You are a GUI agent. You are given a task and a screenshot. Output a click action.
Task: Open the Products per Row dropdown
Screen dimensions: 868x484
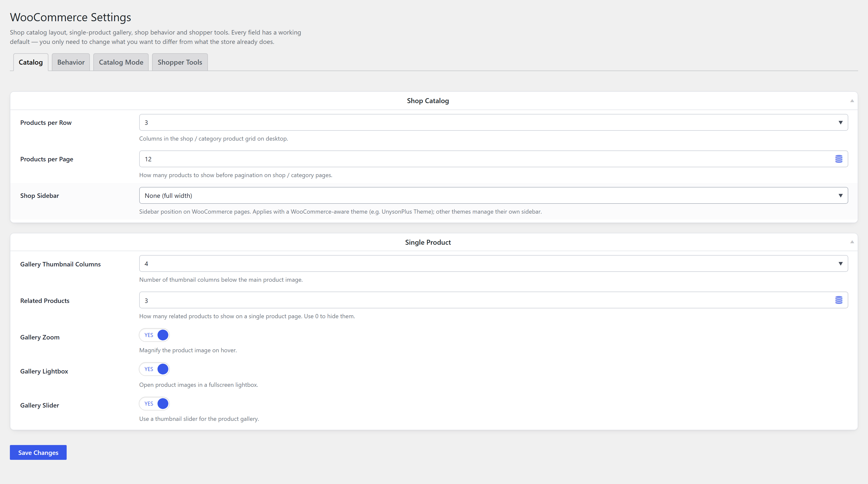[x=493, y=123]
